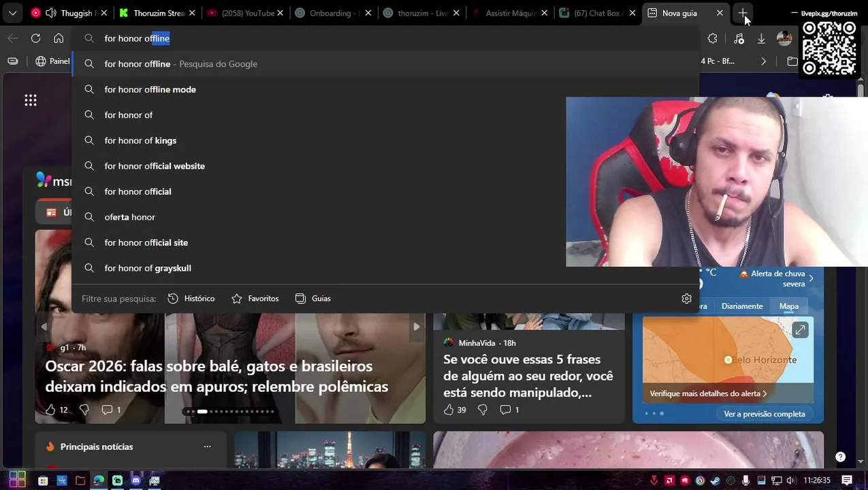Image resolution: width=868 pixels, height=490 pixels.
Task: Open the '4 Pc - Bf...' bookmark
Action: tap(718, 61)
